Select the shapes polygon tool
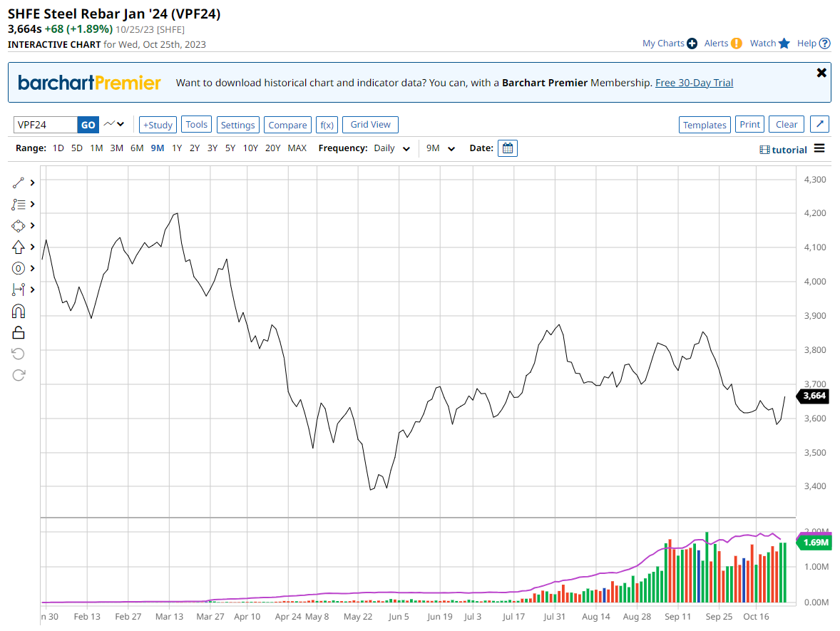 pyautogui.click(x=19, y=225)
